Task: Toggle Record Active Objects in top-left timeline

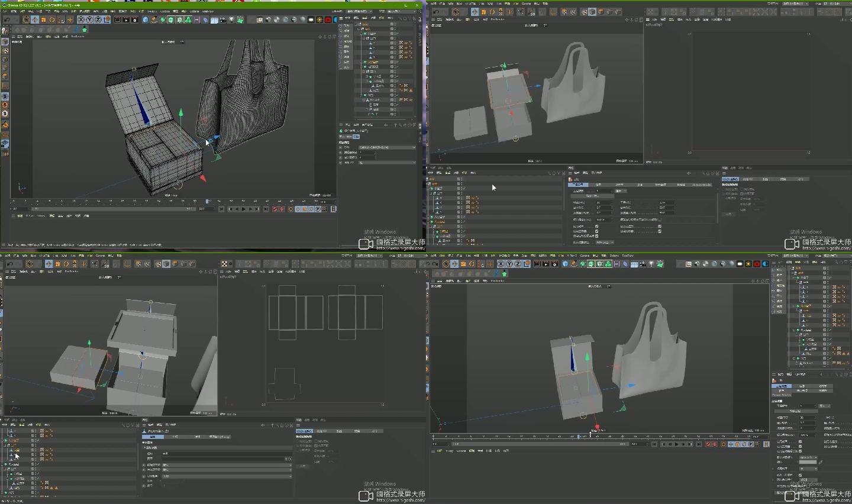Action: pyautogui.click(x=275, y=209)
